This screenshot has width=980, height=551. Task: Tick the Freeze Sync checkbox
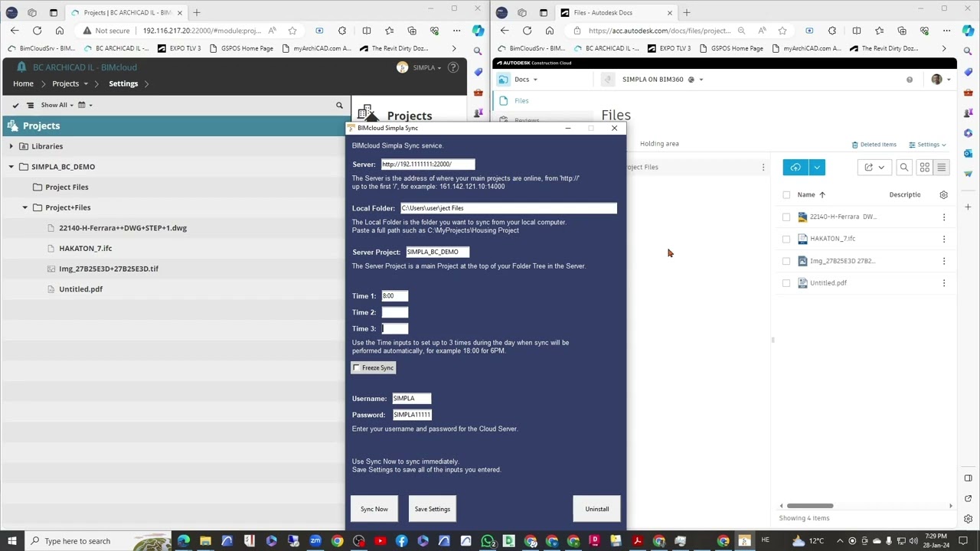pos(356,368)
